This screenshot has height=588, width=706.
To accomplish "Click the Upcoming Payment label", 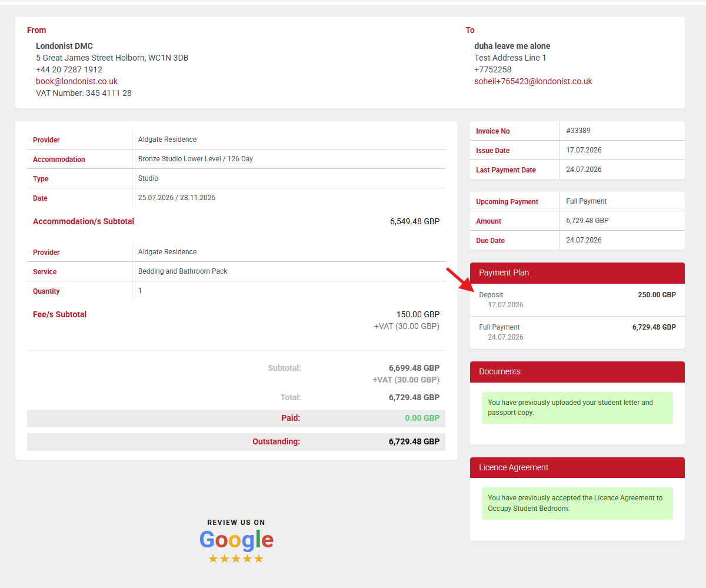I will click(507, 202).
